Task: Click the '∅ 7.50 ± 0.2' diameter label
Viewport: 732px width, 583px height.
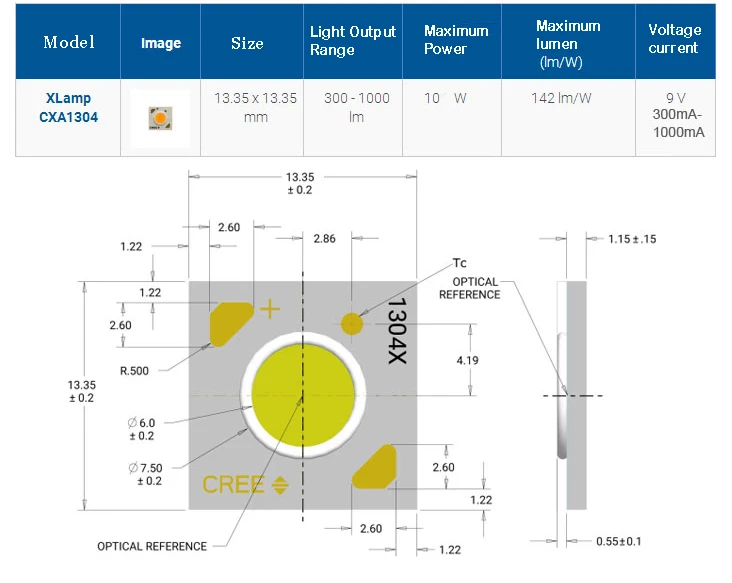Action: (146, 474)
